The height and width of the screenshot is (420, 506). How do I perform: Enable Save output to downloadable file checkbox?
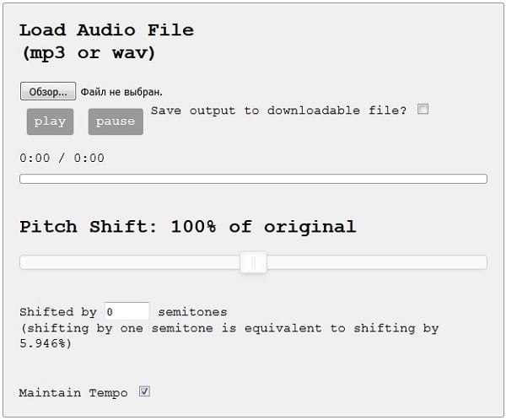coord(423,109)
